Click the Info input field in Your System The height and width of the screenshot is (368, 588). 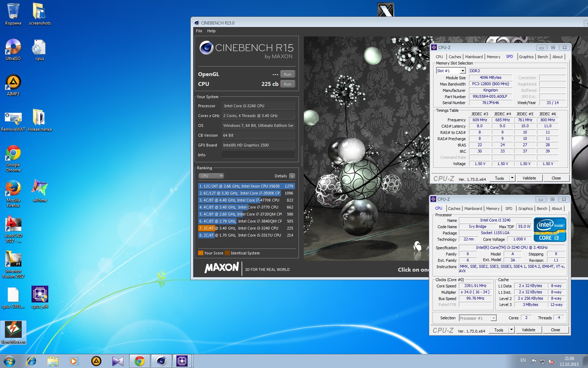258,155
